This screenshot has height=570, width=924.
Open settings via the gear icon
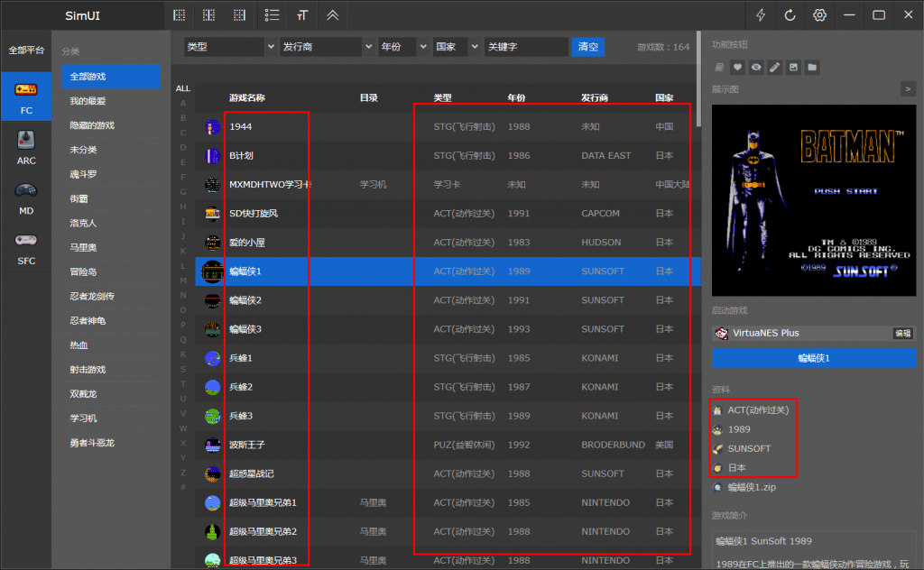pos(819,14)
